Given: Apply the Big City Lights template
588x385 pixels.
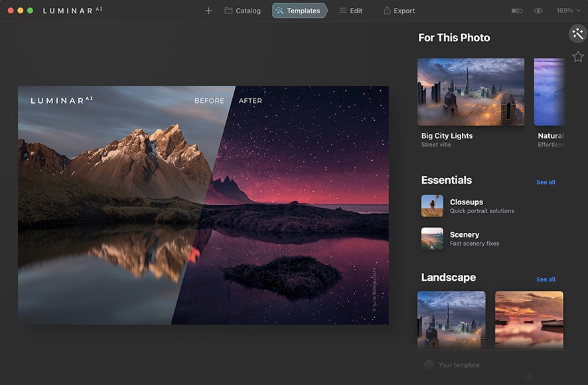Looking at the screenshot, I should (x=471, y=92).
